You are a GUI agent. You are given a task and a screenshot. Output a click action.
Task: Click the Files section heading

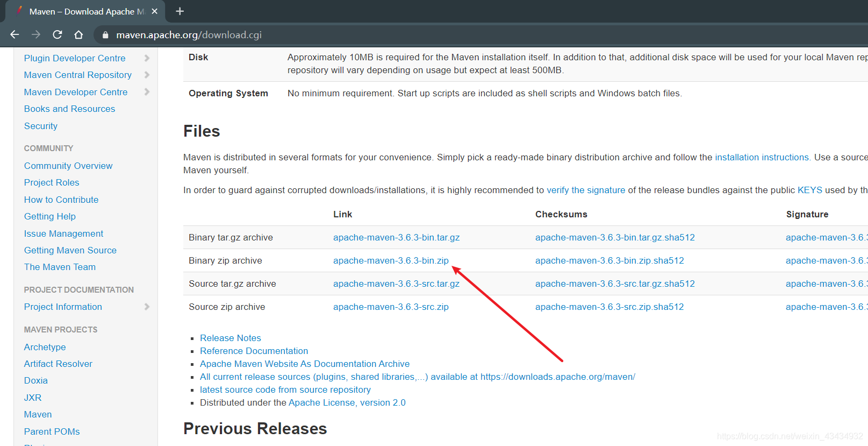click(202, 131)
